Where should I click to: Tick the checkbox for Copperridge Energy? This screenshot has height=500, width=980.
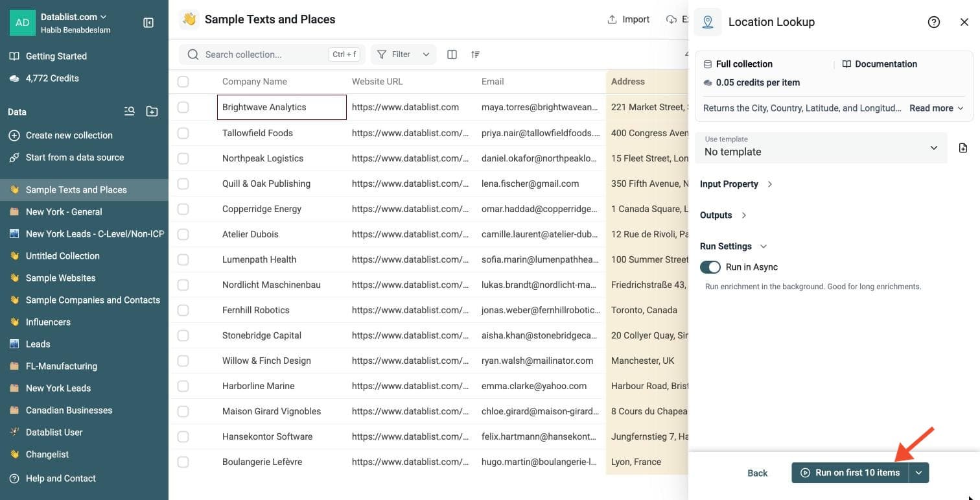[183, 209]
